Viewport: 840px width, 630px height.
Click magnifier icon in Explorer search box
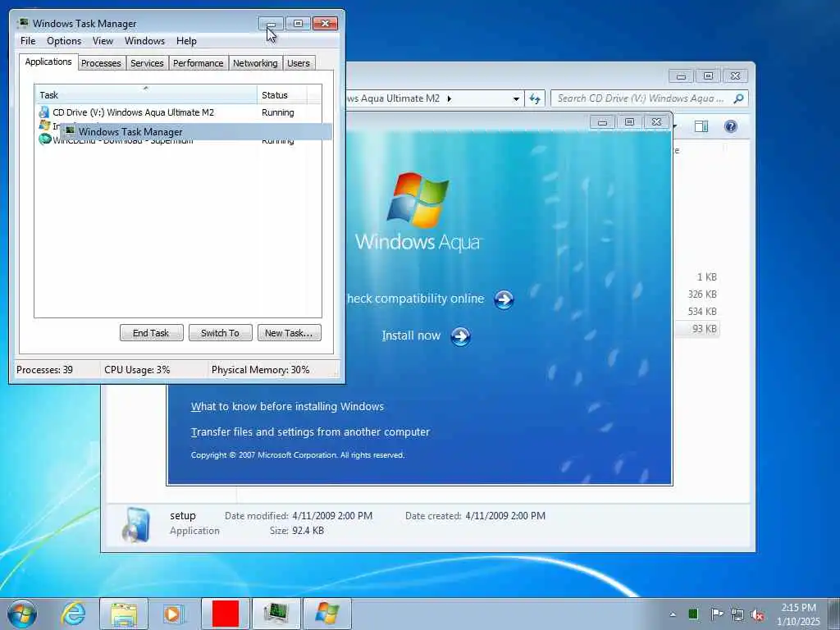739,98
